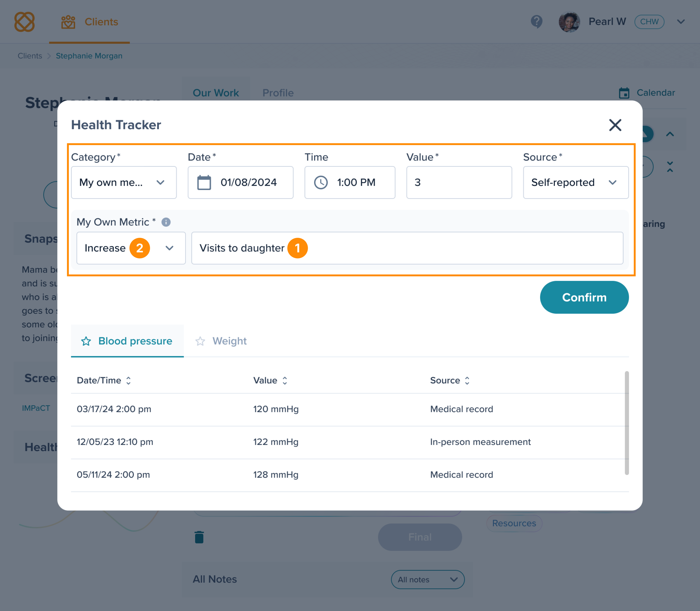This screenshot has height=611, width=700.
Task: Click the 03/17/24 2:00 pm cell
Action: 114,409
